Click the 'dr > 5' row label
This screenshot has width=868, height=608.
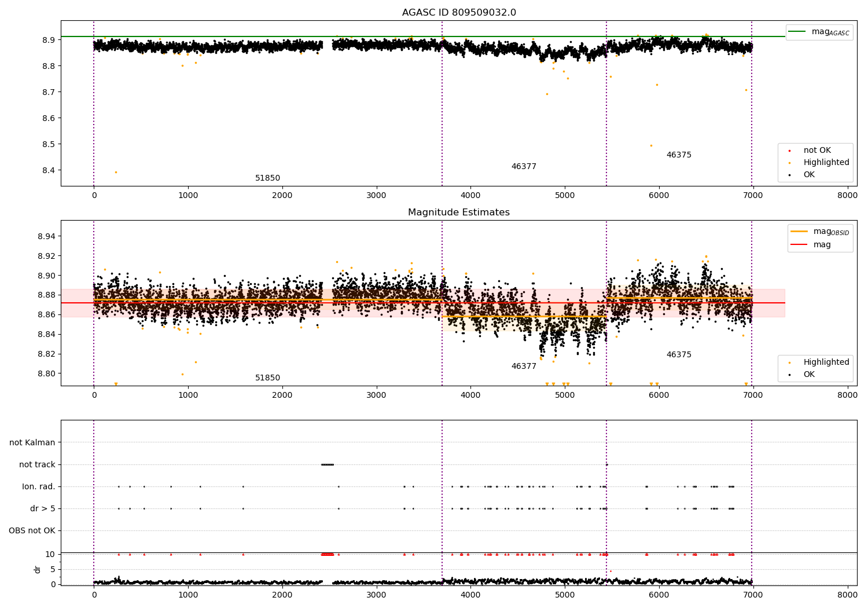tap(43, 509)
